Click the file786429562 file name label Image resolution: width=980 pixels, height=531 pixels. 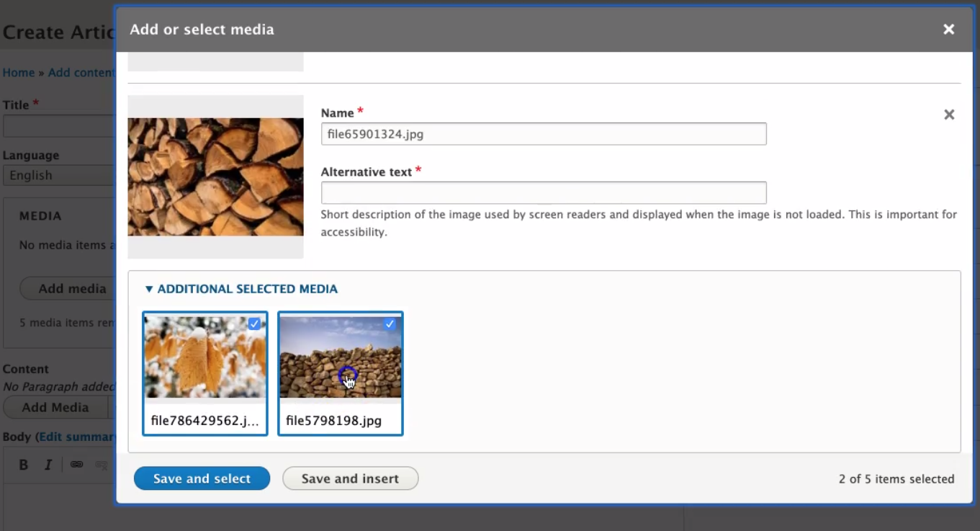click(x=204, y=421)
